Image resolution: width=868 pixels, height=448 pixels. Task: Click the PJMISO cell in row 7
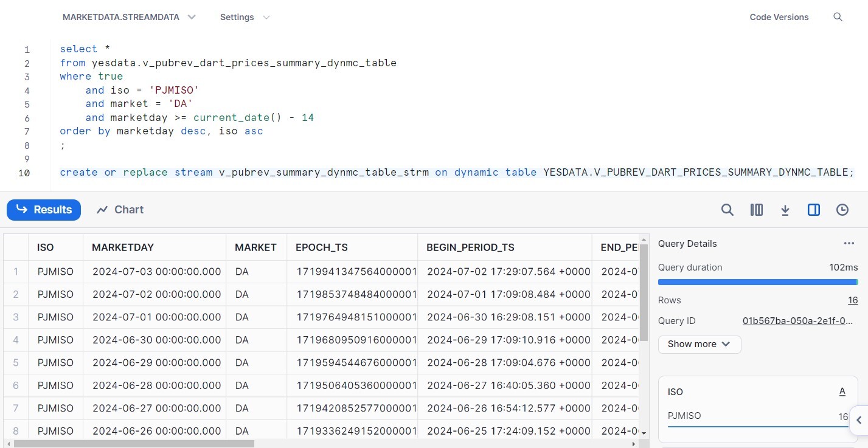[x=55, y=408]
